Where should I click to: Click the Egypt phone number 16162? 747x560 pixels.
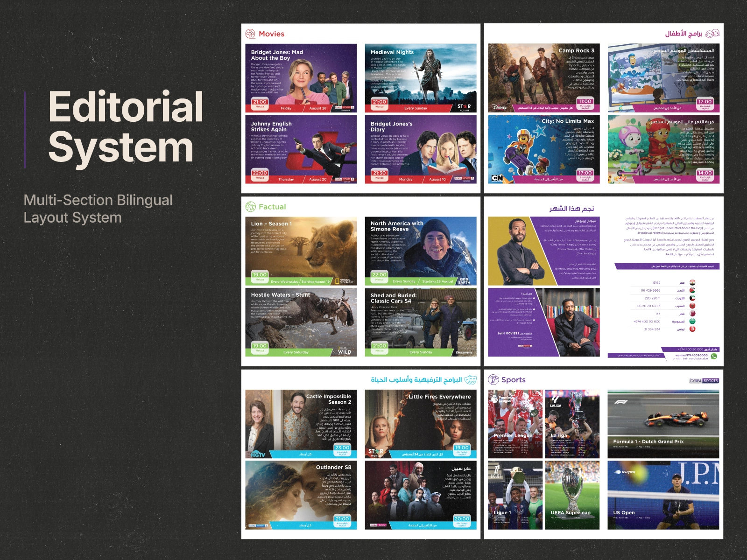point(656,283)
